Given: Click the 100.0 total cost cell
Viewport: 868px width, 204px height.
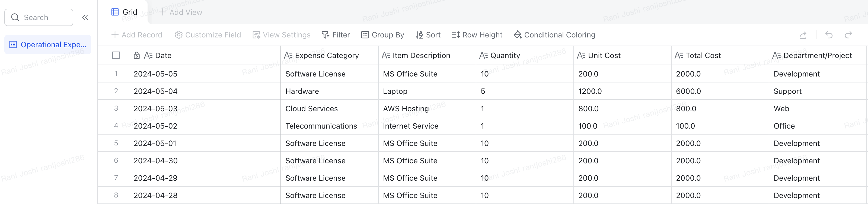Looking at the screenshot, I should coord(720,126).
